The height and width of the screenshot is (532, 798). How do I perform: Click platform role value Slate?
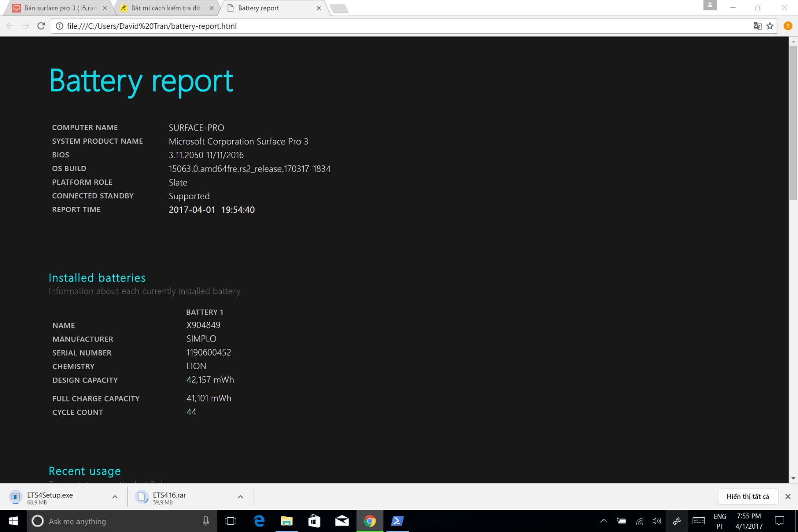pyautogui.click(x=178, y=182)
